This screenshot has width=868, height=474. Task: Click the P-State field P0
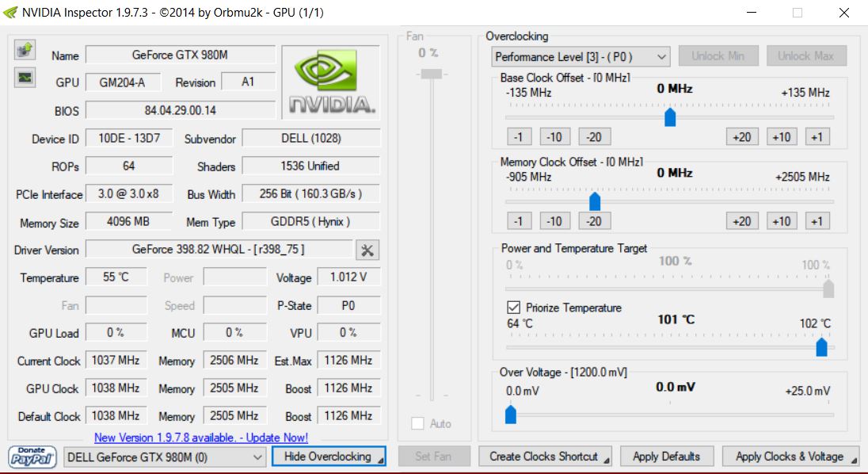[348, 305]
